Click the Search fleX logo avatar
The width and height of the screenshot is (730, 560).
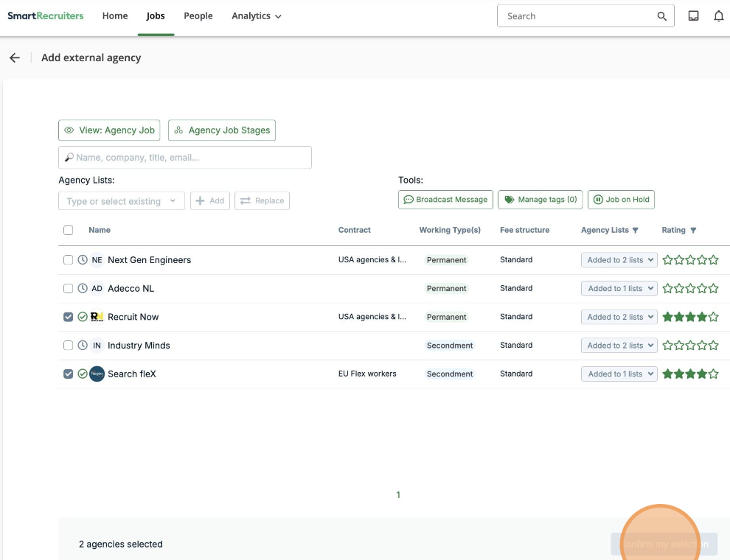click(x=97, y=374)
